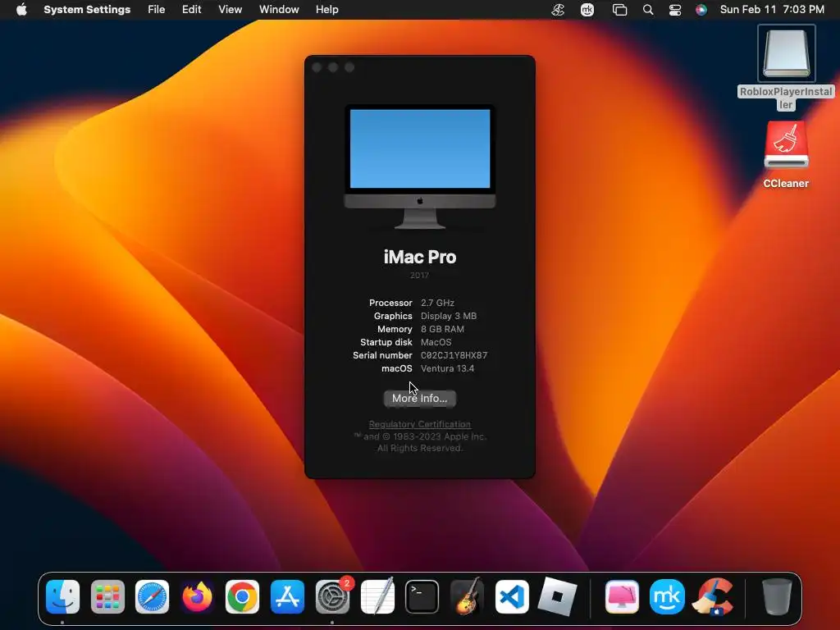The width and height of the screenshot is (840, 630).
Task: Open the Apple menu
Action: click(x=21, y=10)
